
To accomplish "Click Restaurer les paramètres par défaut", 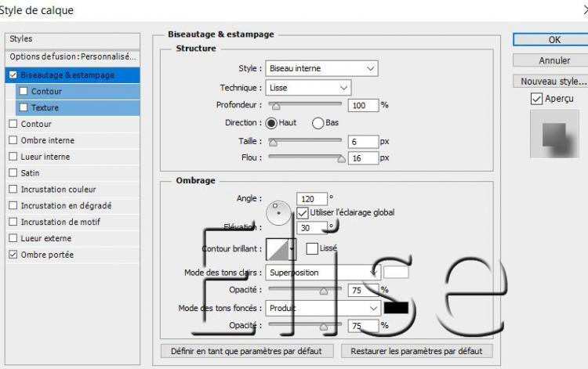I will click(x=416, y=351).
